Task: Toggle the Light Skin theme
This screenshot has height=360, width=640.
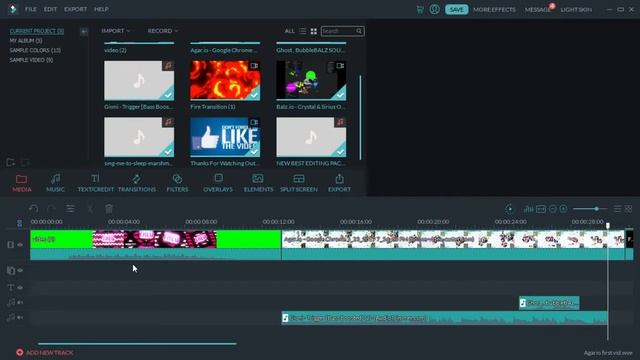Action: [x=576, y=9]
